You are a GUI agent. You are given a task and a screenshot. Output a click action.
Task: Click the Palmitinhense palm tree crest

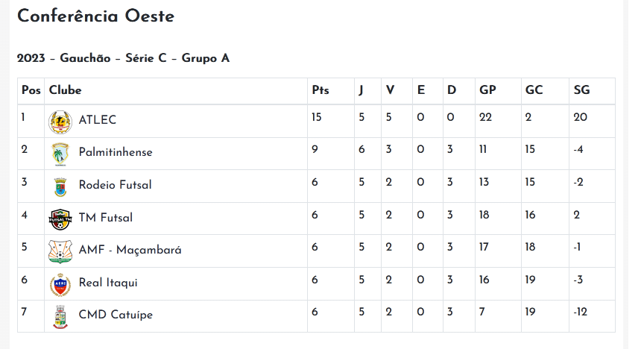click(60, 154)
